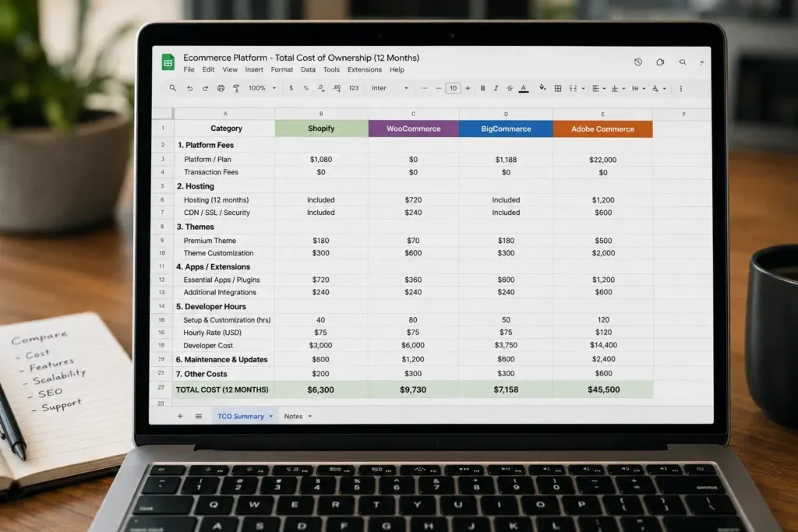Select the $22,000 Platform / Plan cell
The width and height of the screenshot is (798, 532).
pyautogui.click(x=602, y=160)
